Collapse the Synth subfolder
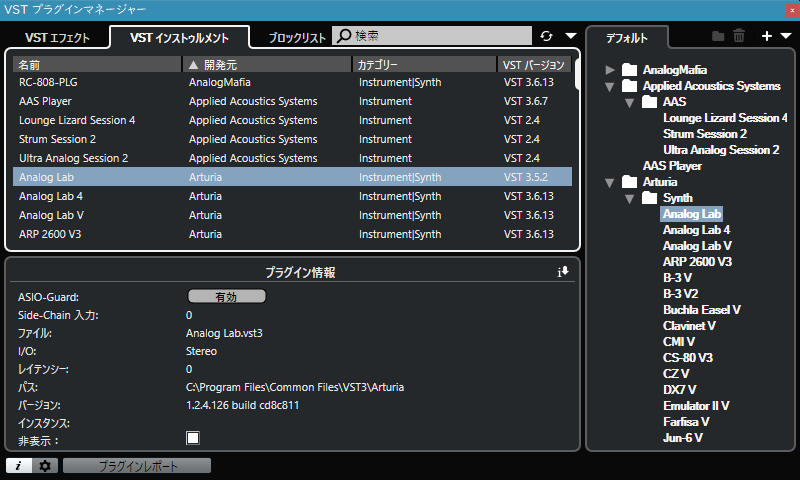 pos(630,198)
